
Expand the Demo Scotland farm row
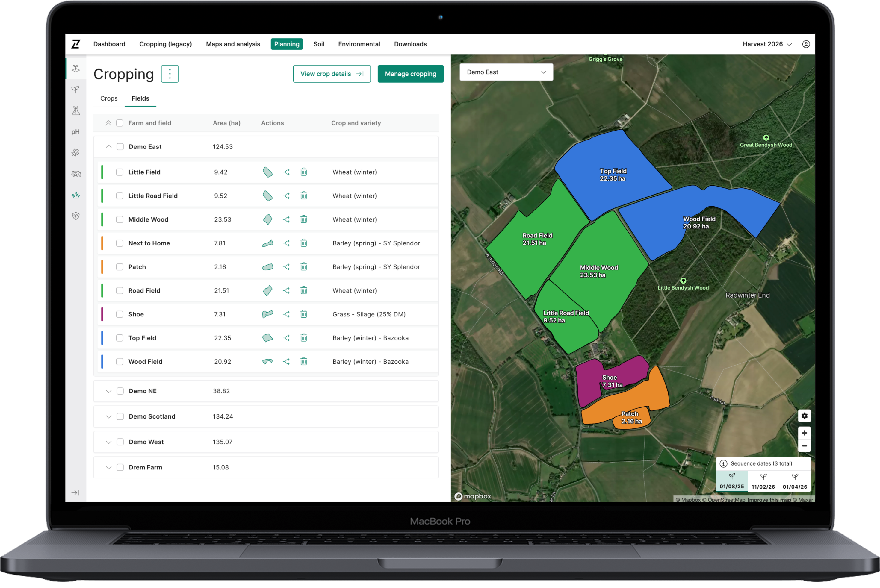point(108,417)
